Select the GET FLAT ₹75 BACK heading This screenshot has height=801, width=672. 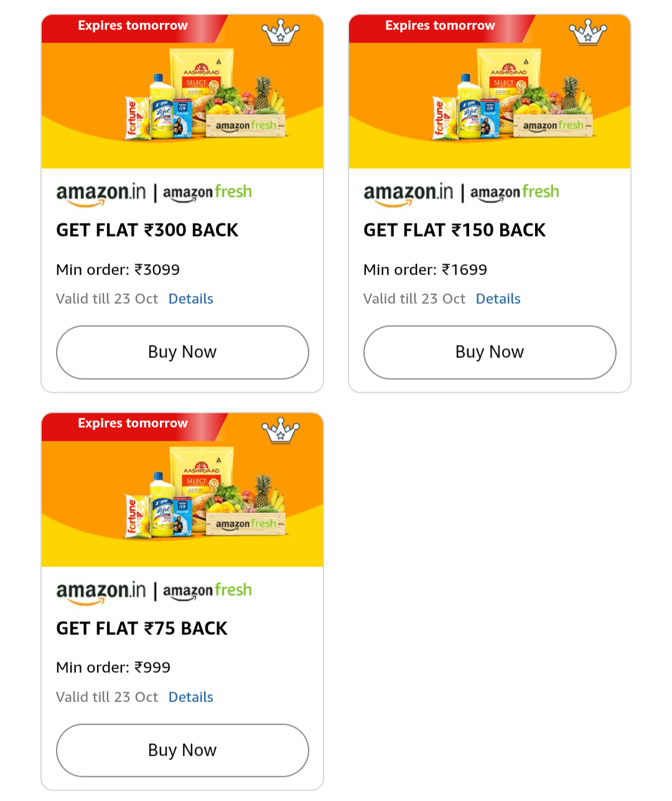[x=142, y=629]
